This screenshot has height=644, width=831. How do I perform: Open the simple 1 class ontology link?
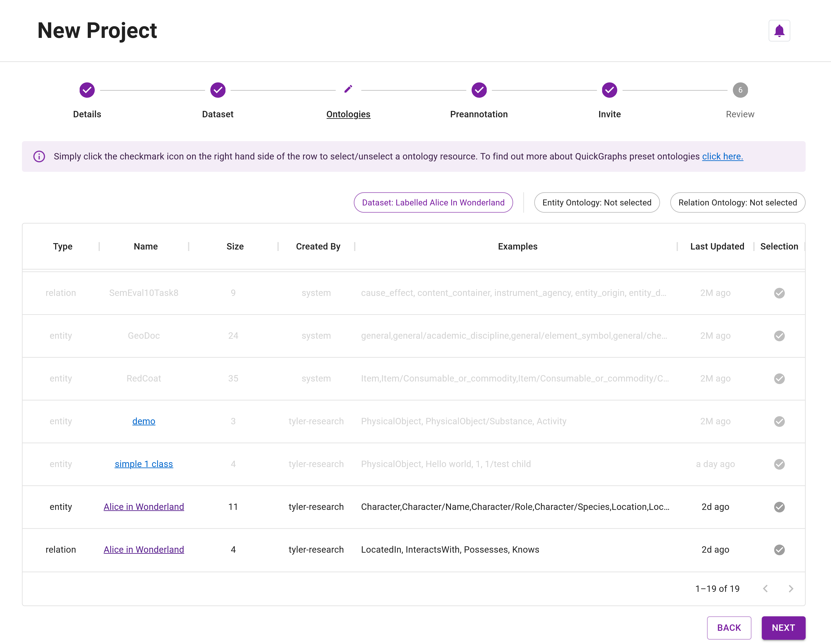coord(144,464)
